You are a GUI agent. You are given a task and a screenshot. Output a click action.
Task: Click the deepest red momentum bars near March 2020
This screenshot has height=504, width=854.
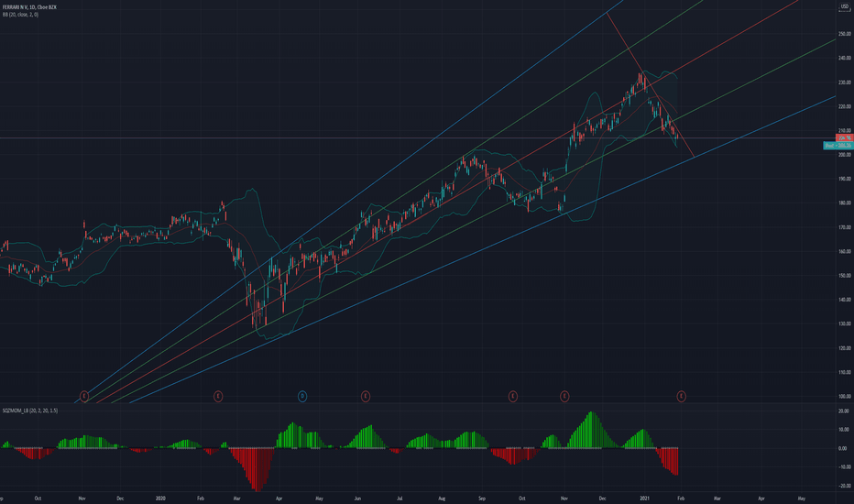[258, 469]
